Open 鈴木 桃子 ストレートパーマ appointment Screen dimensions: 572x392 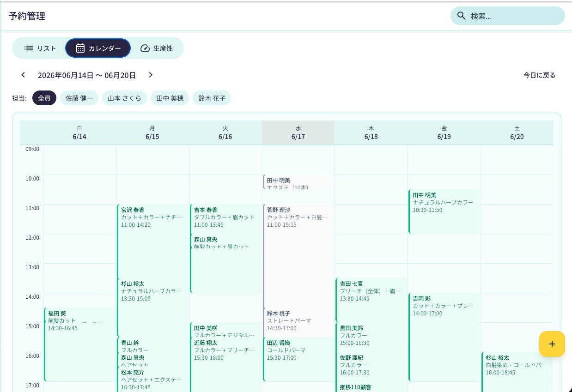(x=298, y=322)
